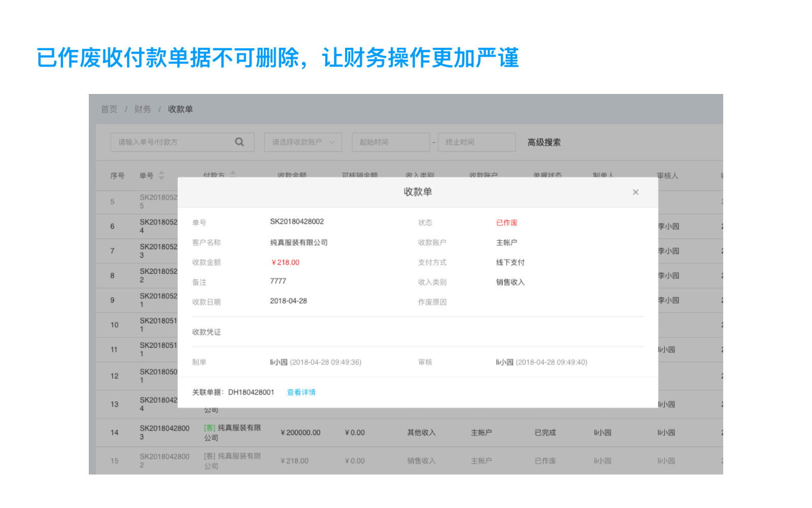Go to 首页 in the breadcrumb
The width and height of the screenshot is (812, 508).
[x=109, y=109]
